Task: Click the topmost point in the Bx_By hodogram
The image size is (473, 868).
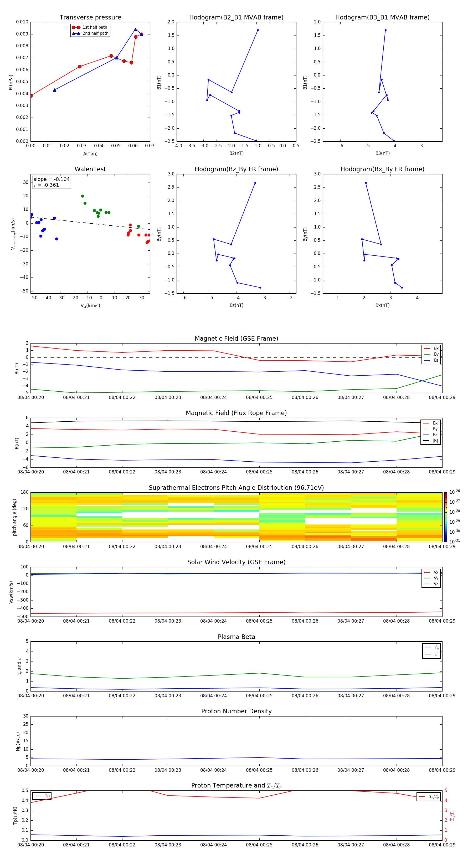Action: (x=366, y=183)
